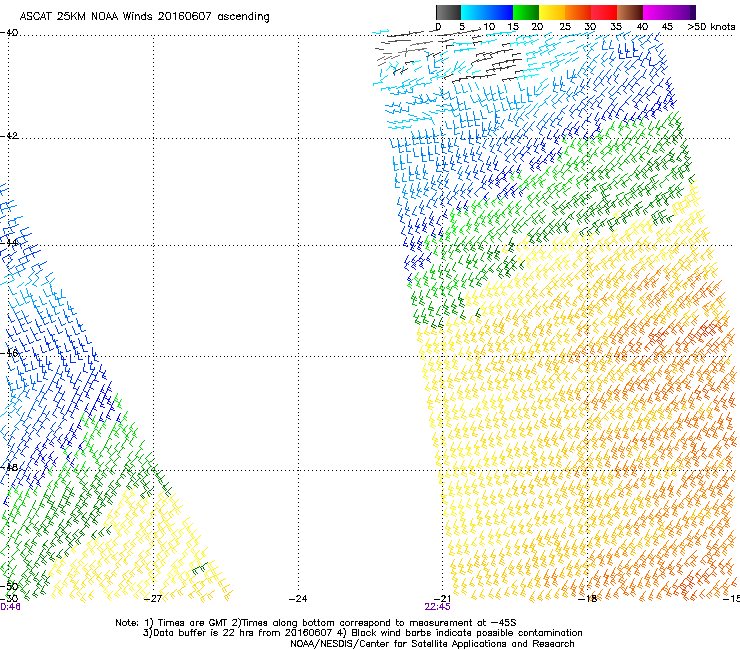The height and width of the screenshot is (650, 740).
Task: Click the magenta-purple 40-50 knots legend segment
Action: pos(669,12)
